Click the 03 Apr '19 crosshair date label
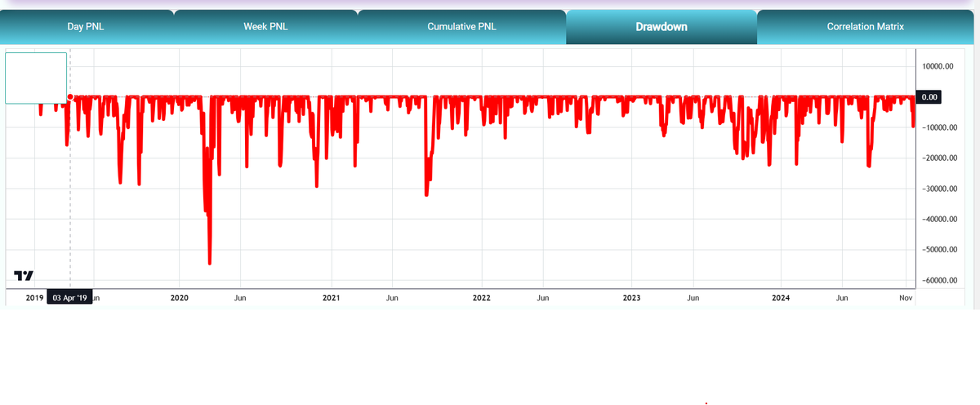 69,298
